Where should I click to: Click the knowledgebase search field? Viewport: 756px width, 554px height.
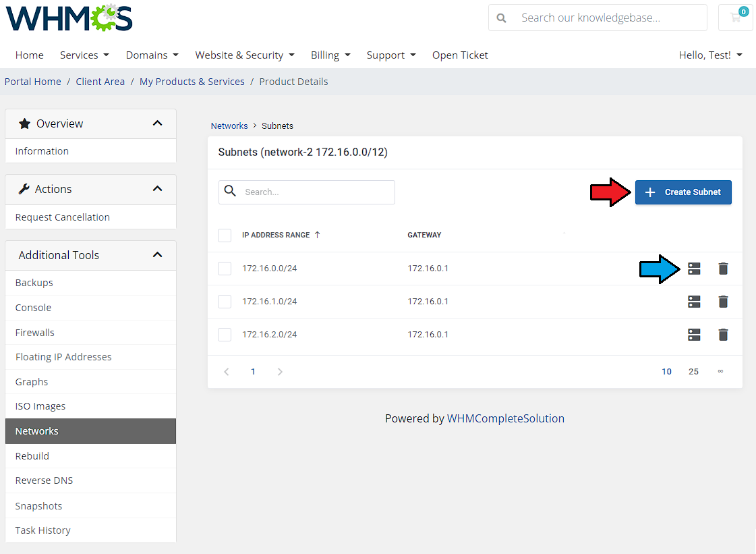[x=598, y=18]
